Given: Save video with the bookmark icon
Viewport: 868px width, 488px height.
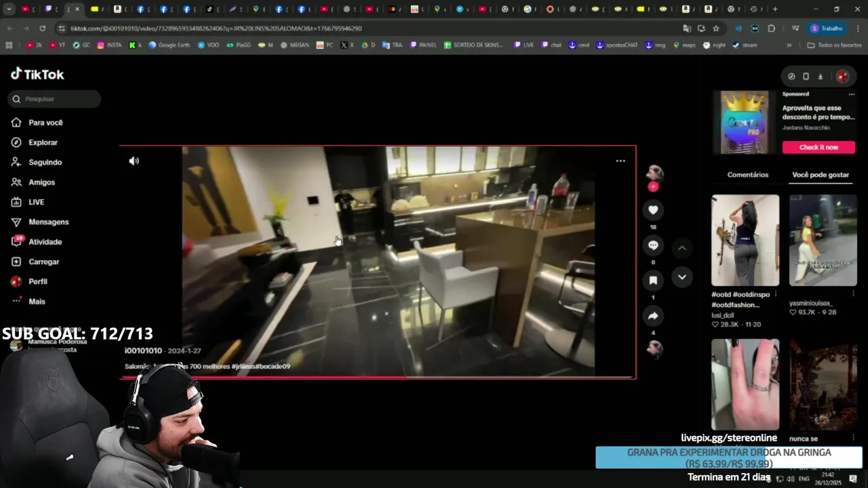Looking at the screenshot, I should pyautogui.click(x=653, y=281).
